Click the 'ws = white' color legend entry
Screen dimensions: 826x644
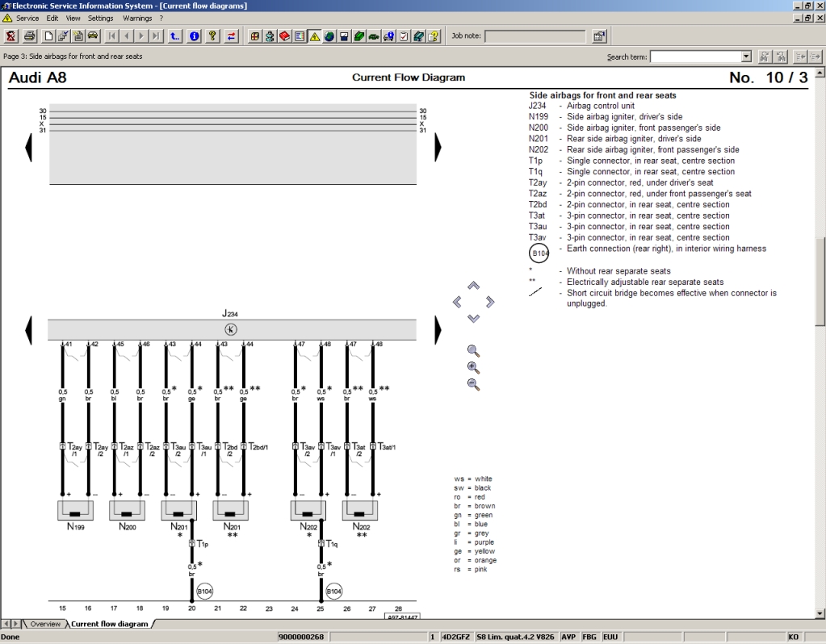(x=473, y=479)
